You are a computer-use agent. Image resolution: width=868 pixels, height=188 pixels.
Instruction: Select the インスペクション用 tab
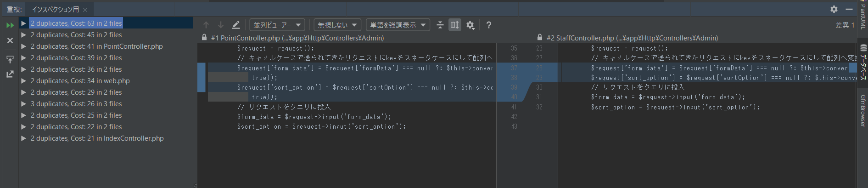55,9
